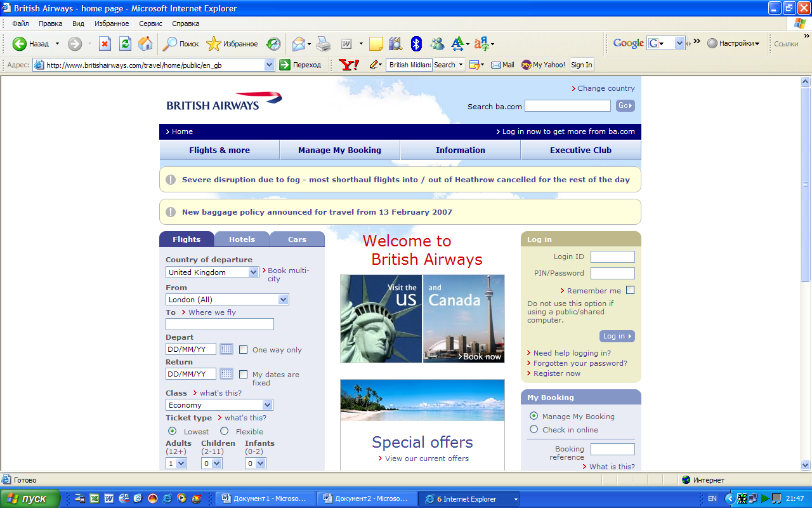
Task: Open the Избранное menu in menu bar
Action: click(112, 23)
